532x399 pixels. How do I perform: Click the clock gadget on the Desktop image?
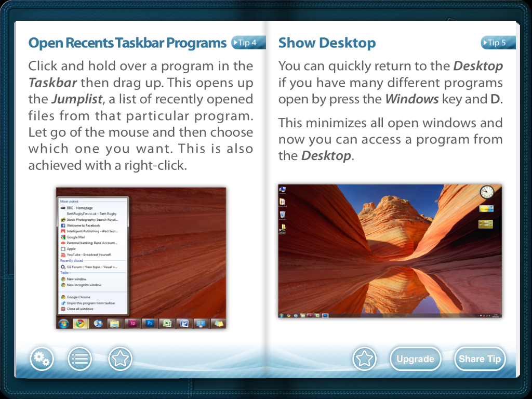coord(486,192)
